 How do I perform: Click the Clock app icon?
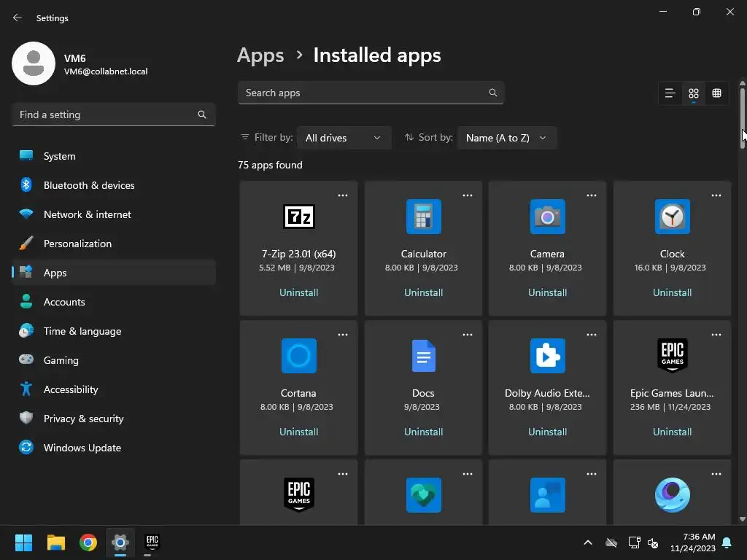pyautogui.click(x=672, y=217)
